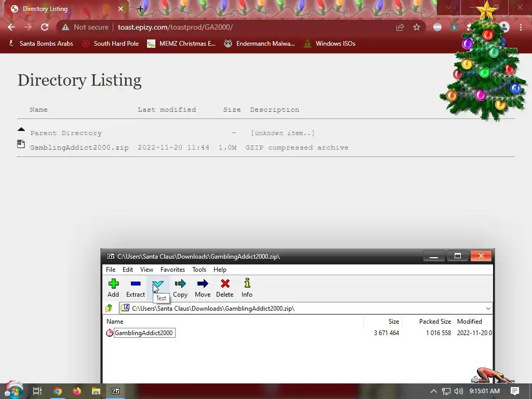
Task: Open the Chrome tab search chevron
Action: (x=448, y=7)
